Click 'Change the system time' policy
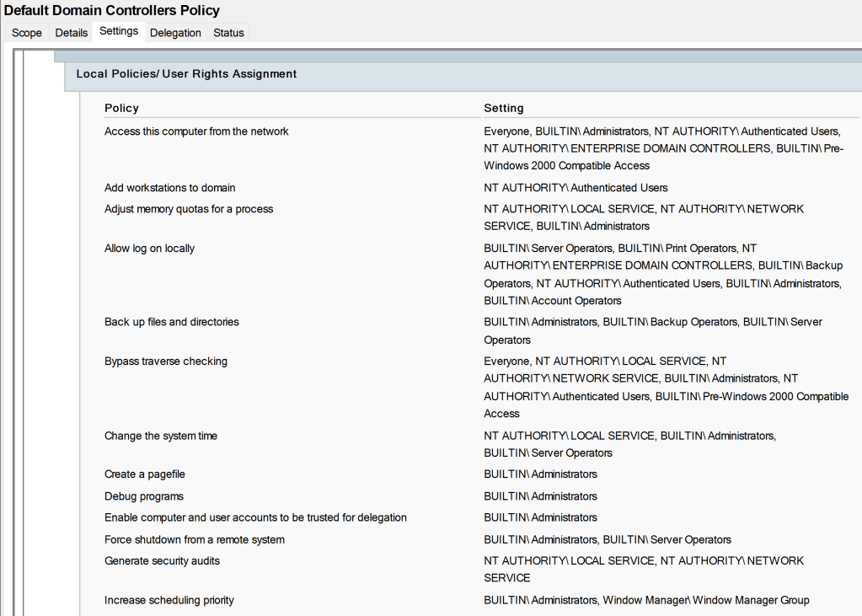862x616 pixels. (160, 436)
